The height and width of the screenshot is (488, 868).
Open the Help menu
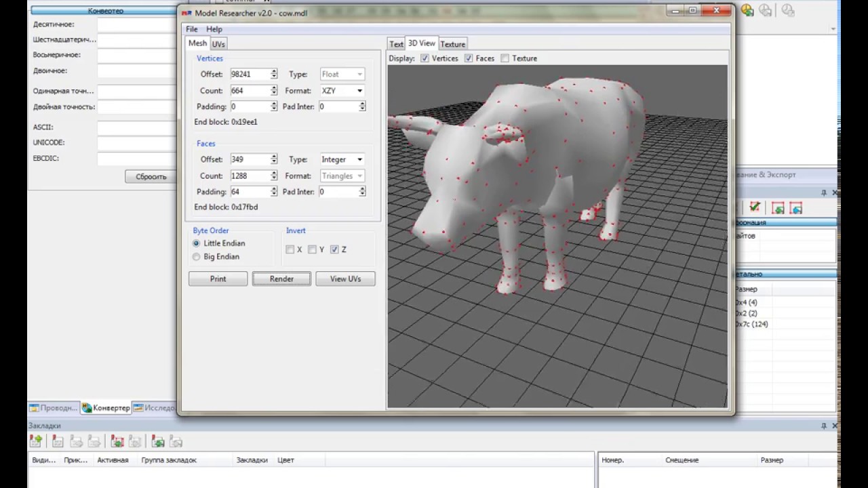coord(214,29)
